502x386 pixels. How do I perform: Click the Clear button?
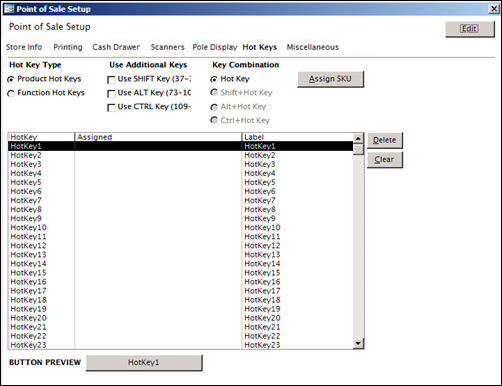(385, 159)
